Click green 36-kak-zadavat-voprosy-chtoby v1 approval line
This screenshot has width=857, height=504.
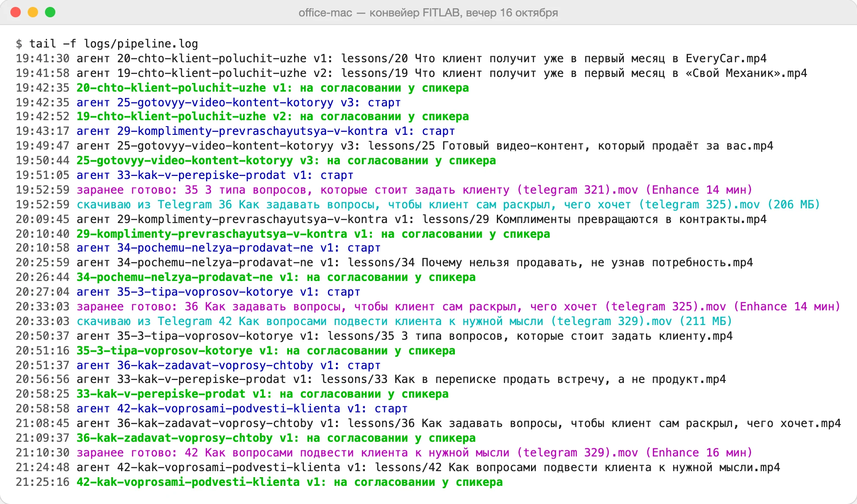coord(246,438)
